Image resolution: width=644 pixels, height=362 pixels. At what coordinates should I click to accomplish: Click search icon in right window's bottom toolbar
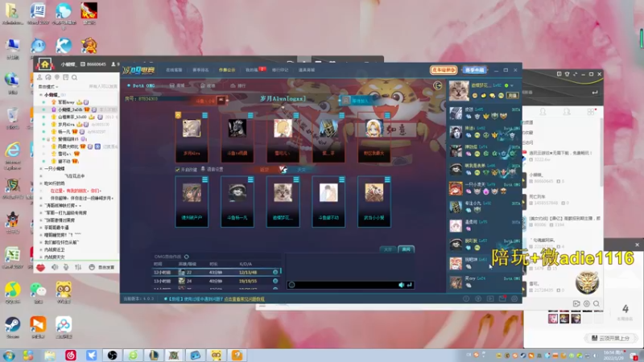point(596,304)
